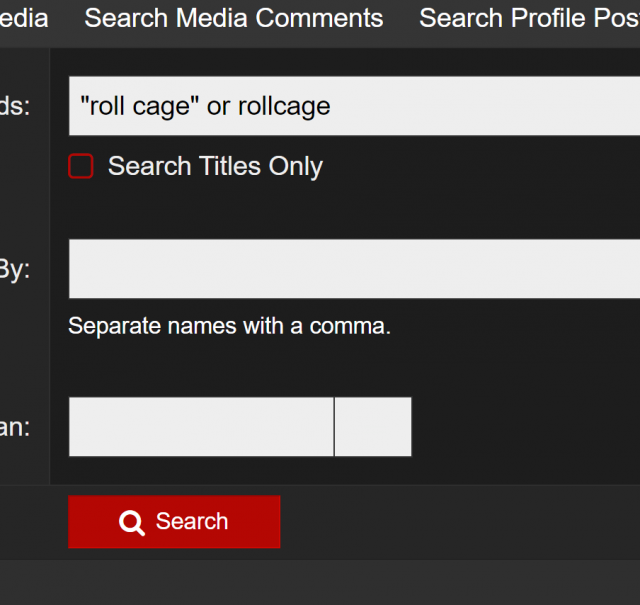Click the Posted By field label
This screenshot has height=605, width=640.
[x=15, y=269]
